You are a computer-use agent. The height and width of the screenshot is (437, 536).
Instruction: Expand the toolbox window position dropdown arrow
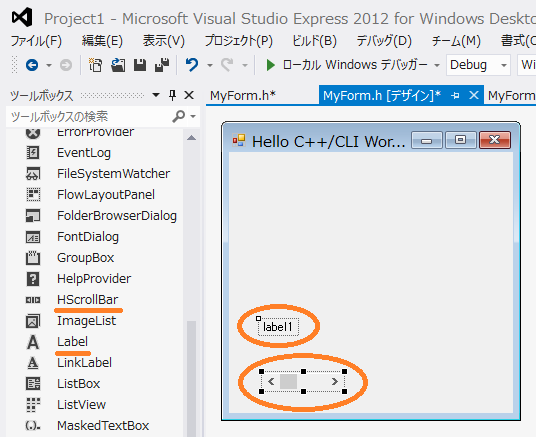[156, 95]
